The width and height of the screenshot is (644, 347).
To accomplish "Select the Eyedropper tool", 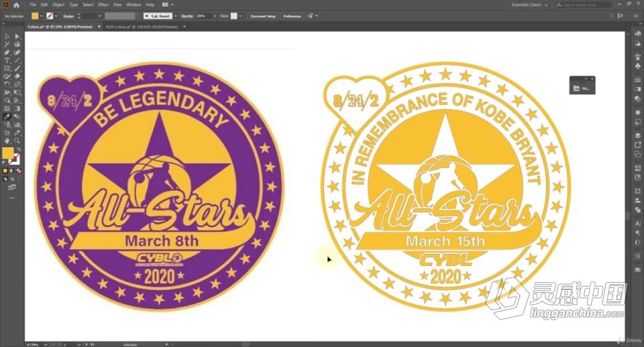I will pos(7,117).
